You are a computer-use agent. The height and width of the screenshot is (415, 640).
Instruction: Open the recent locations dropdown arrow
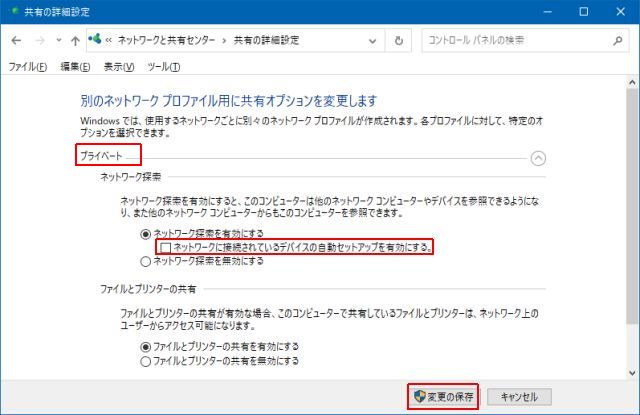58,41
